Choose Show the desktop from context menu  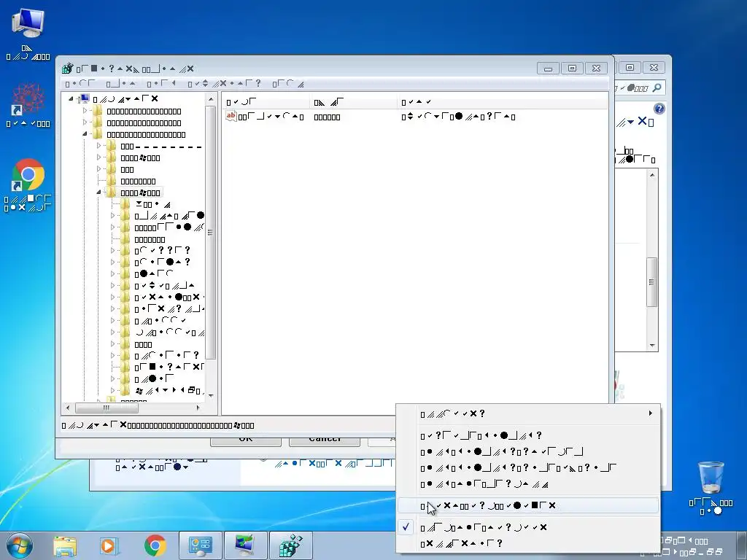coord(528,484)
